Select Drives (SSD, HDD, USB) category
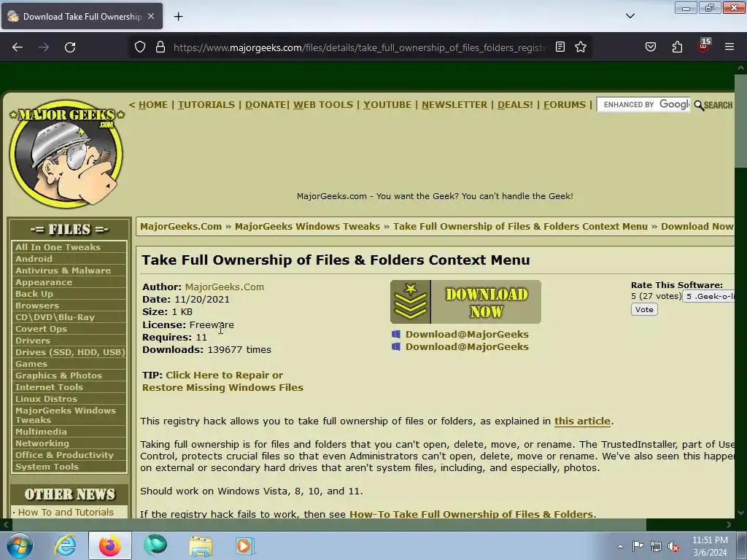The width and height of the screenshot is (747, 560). 69,352
